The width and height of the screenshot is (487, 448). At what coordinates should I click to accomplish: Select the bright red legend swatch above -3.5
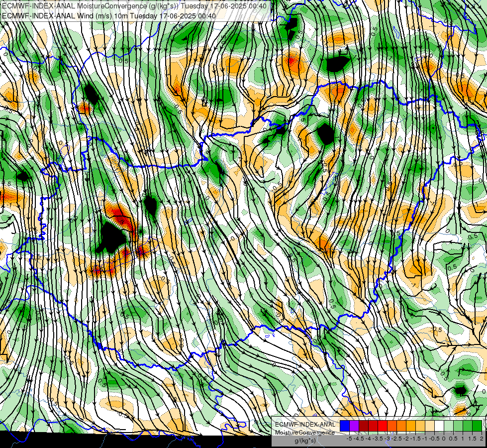[x=383, y=426]
